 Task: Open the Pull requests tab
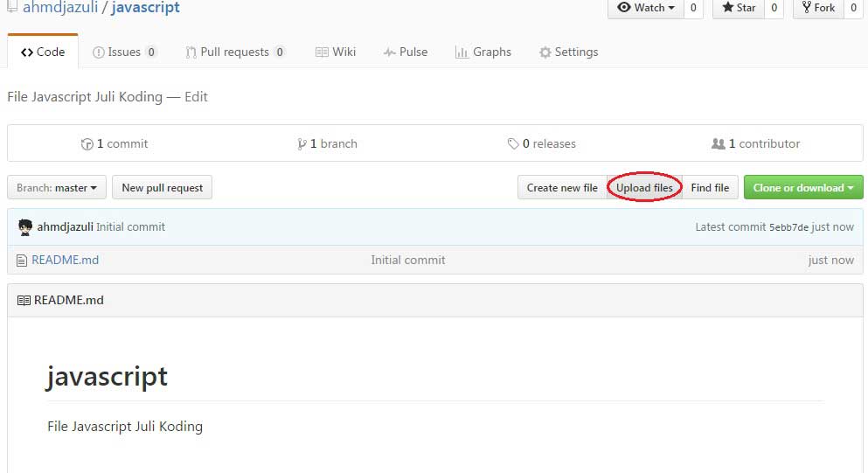point(235,52)
